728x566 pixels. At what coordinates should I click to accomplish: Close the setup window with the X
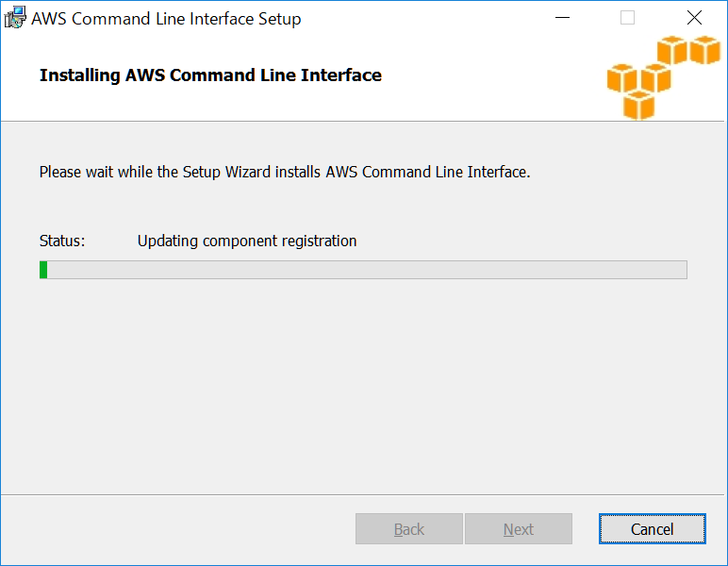click(694, 18)
